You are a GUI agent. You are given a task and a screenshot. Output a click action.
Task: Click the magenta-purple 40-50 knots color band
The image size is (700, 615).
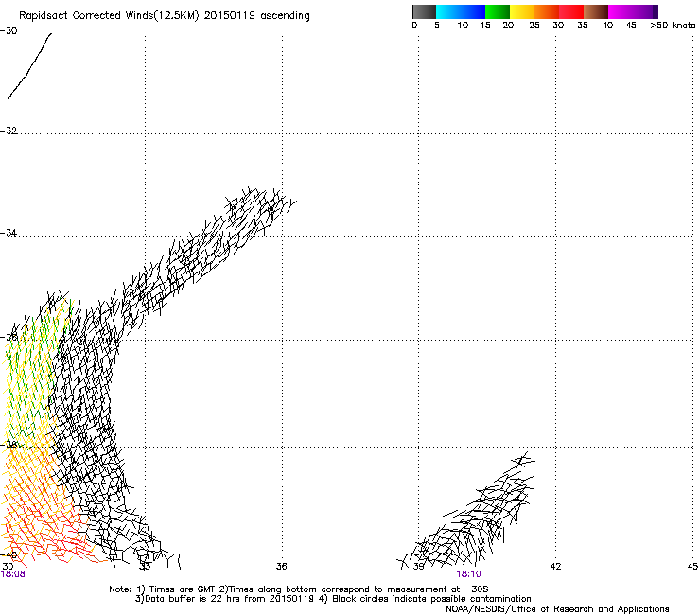tap(633, 11)
